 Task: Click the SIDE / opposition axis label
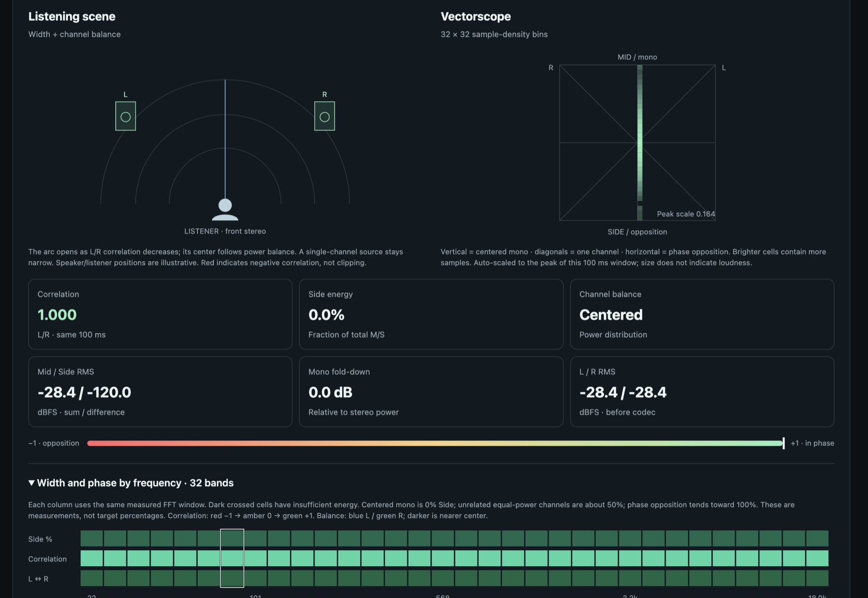pyautogui.click(x=637, y=232)
